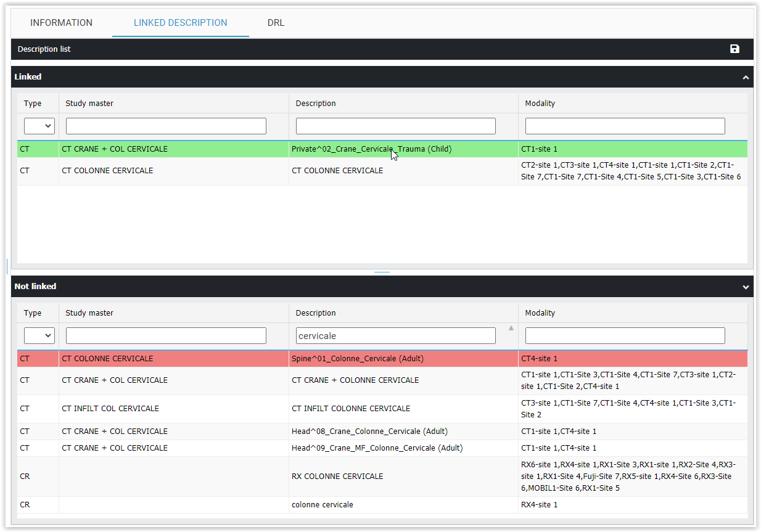Open the DRL tab

276,23
